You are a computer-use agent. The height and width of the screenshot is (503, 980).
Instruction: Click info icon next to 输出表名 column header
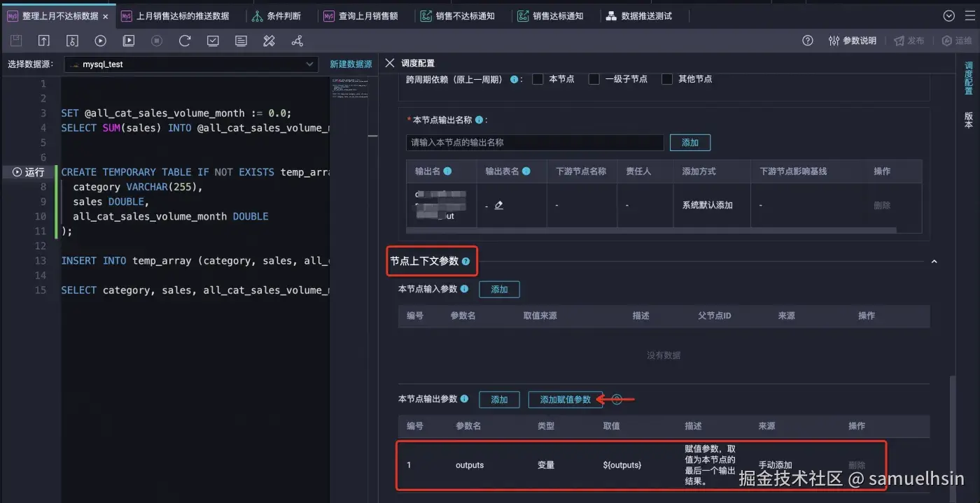(526, 171)
